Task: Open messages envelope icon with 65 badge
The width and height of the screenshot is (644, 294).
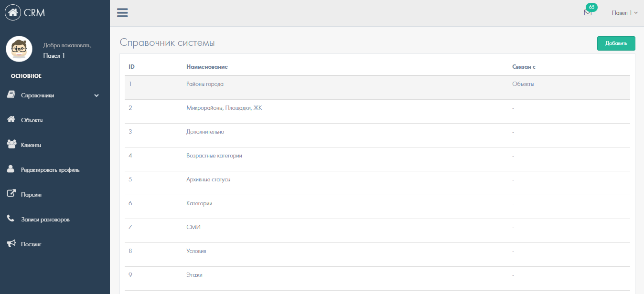Action: coord(588,13)
